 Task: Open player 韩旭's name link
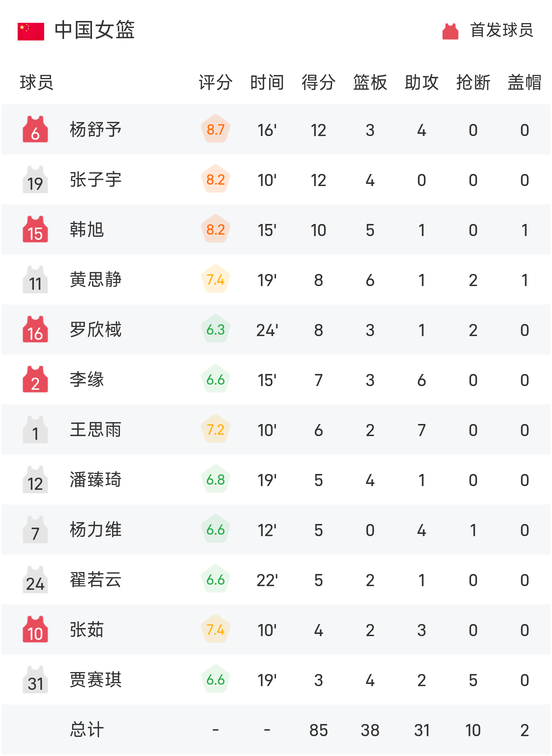(87, 229)
